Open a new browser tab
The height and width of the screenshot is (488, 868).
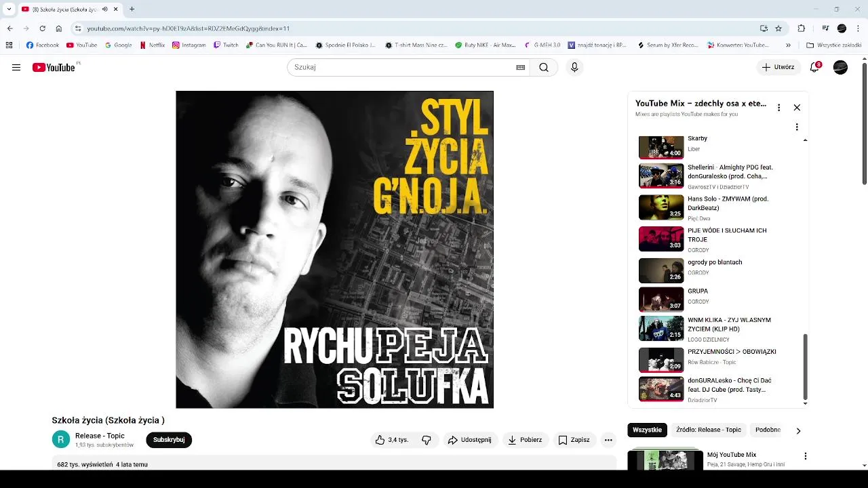[132, 9]
